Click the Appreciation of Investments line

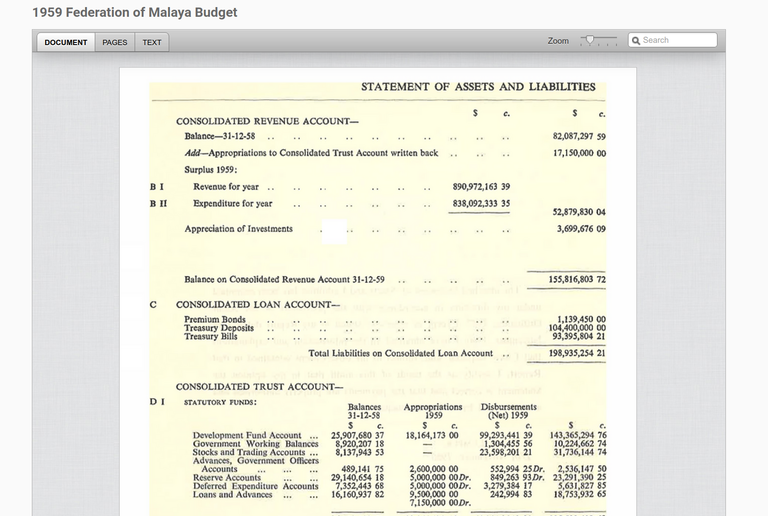pos(239,229)
